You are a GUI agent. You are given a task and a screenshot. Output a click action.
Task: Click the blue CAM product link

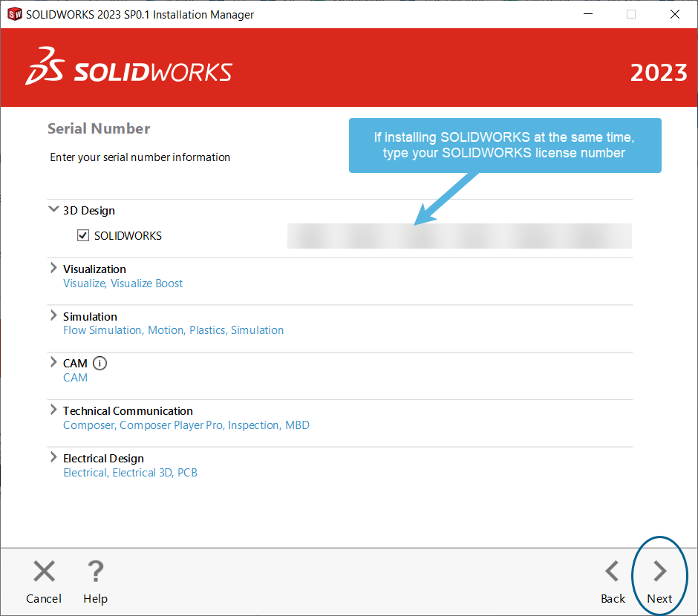[75, 378]
